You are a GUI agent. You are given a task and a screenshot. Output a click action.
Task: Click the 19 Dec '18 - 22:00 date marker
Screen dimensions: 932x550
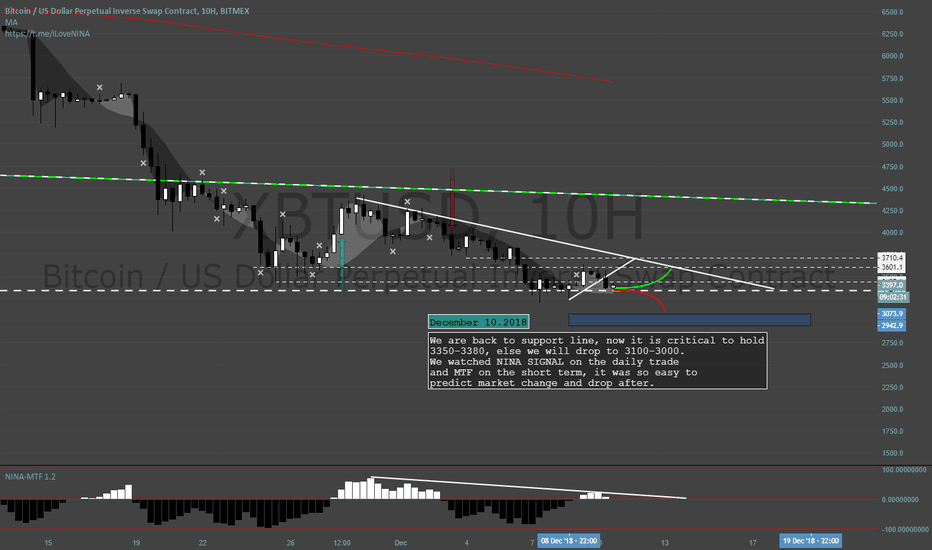[810, 540]
